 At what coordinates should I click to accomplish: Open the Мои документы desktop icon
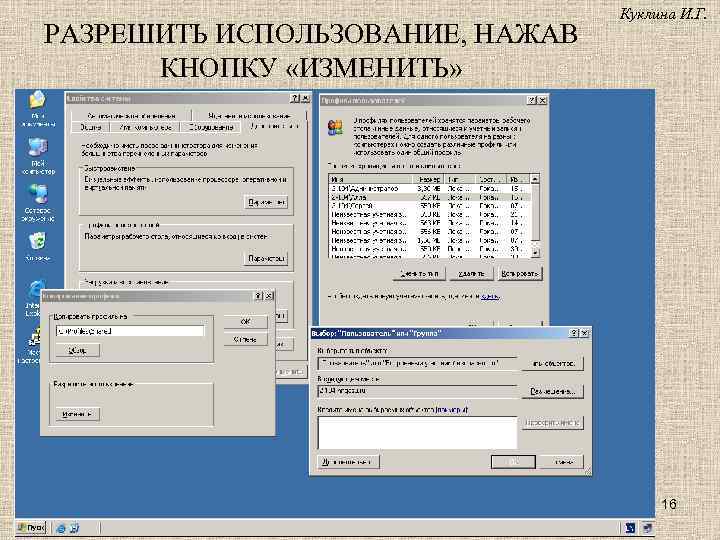point(37,109)
